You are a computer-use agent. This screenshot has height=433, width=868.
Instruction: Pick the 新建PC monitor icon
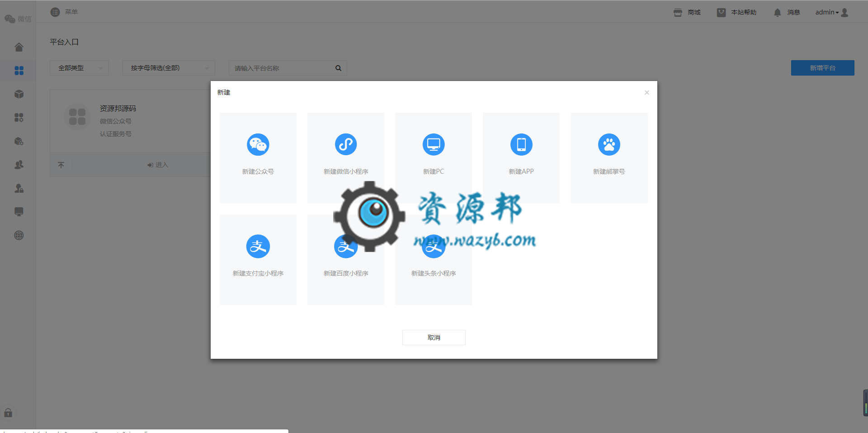(434, 145)
